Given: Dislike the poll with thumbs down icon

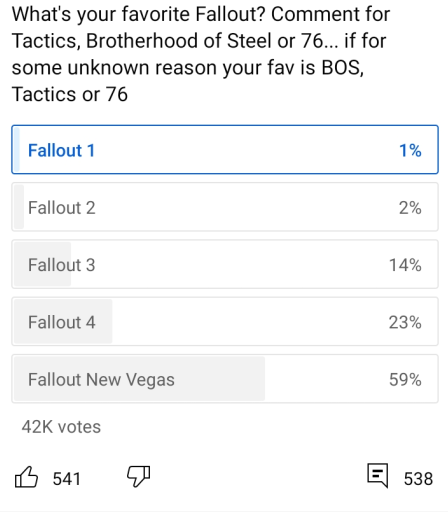Looking at the screenshot, I should point(139,476).
